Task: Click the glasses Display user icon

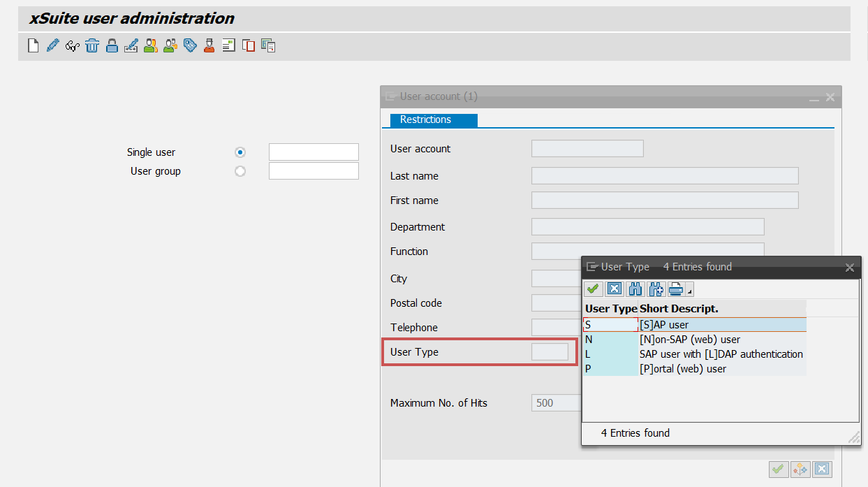Action: (x=72, y=46)
